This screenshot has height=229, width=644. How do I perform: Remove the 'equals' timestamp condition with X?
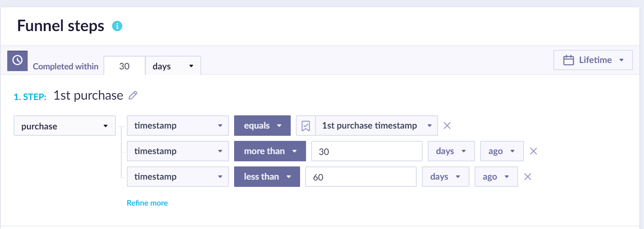(x=447, y=126)
